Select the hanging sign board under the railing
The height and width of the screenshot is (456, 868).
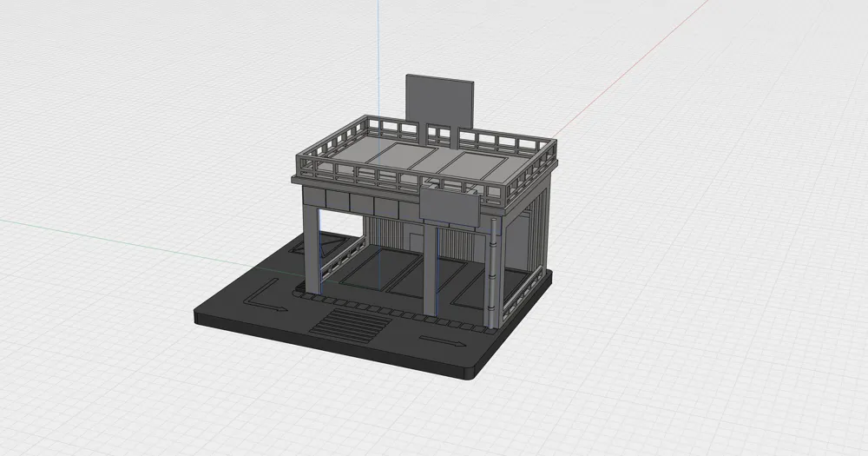(450, 206)
